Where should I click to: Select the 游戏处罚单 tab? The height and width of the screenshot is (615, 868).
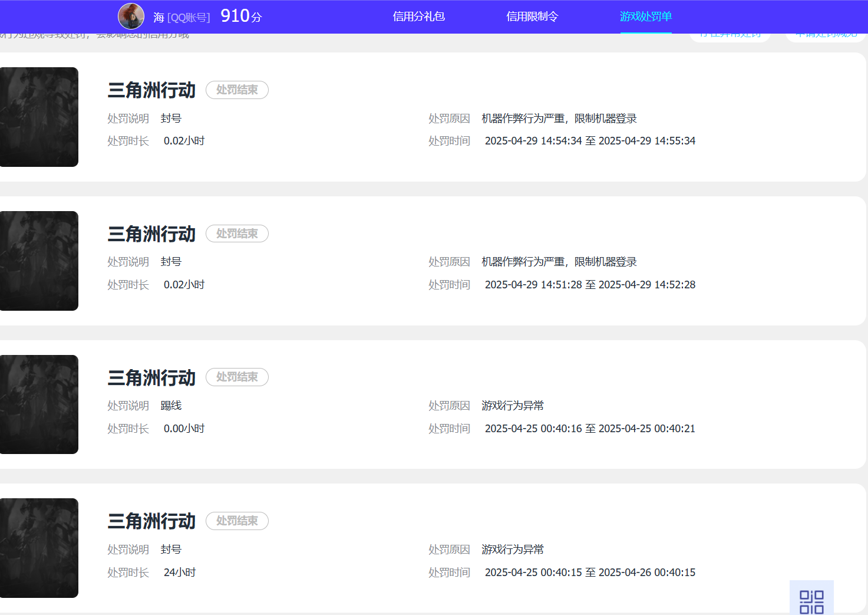pos(646,17)
